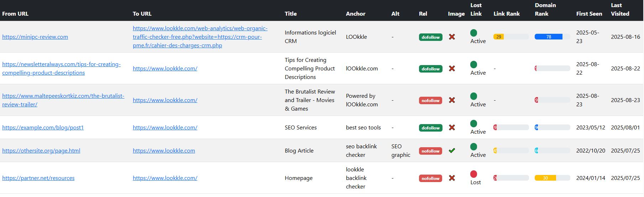Click the Anchor column header
The height and width of the screenshot is (197, 644).
pos(356,14)
